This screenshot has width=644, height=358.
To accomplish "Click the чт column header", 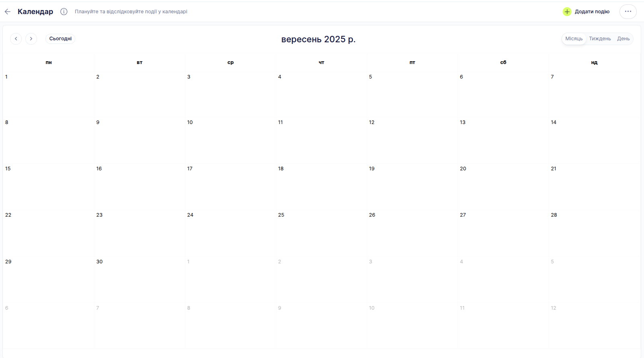I will [x=321, y=62].
